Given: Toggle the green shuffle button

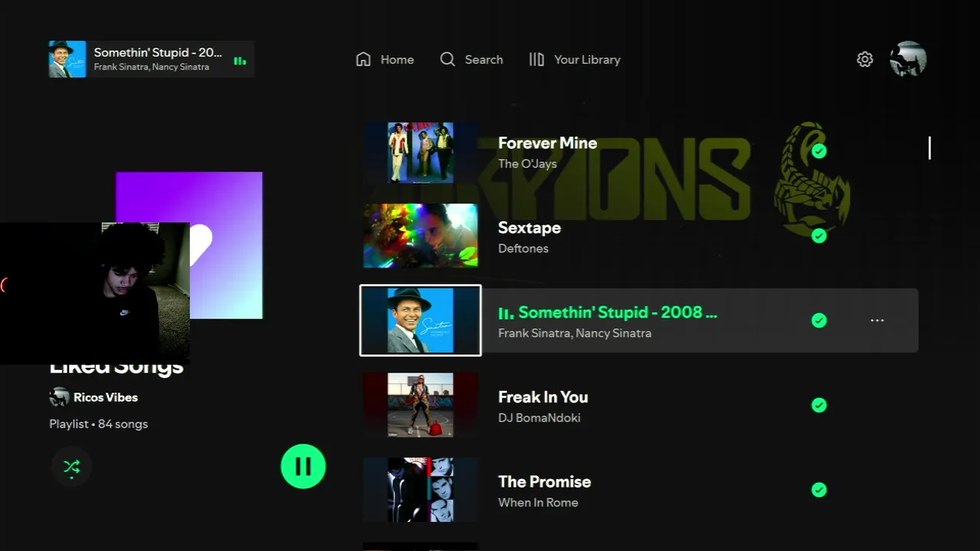Looking at the screenshot, I should 72,467.
